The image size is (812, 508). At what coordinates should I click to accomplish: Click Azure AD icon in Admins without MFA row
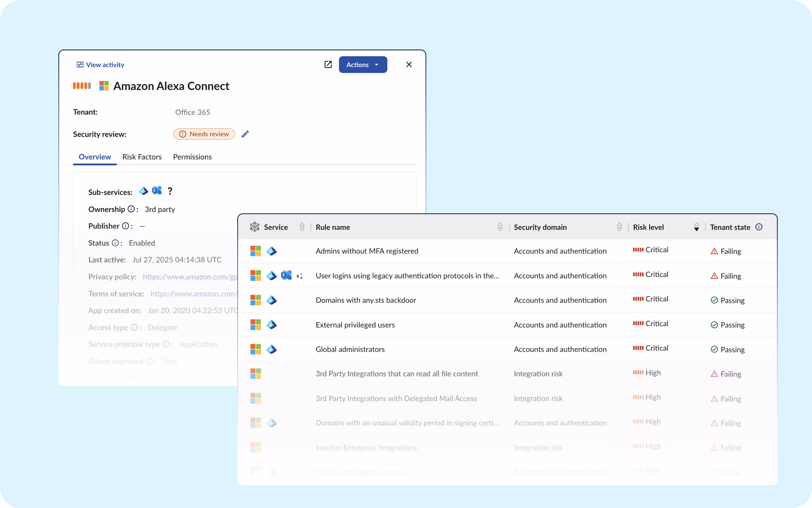tap(272, 251)
